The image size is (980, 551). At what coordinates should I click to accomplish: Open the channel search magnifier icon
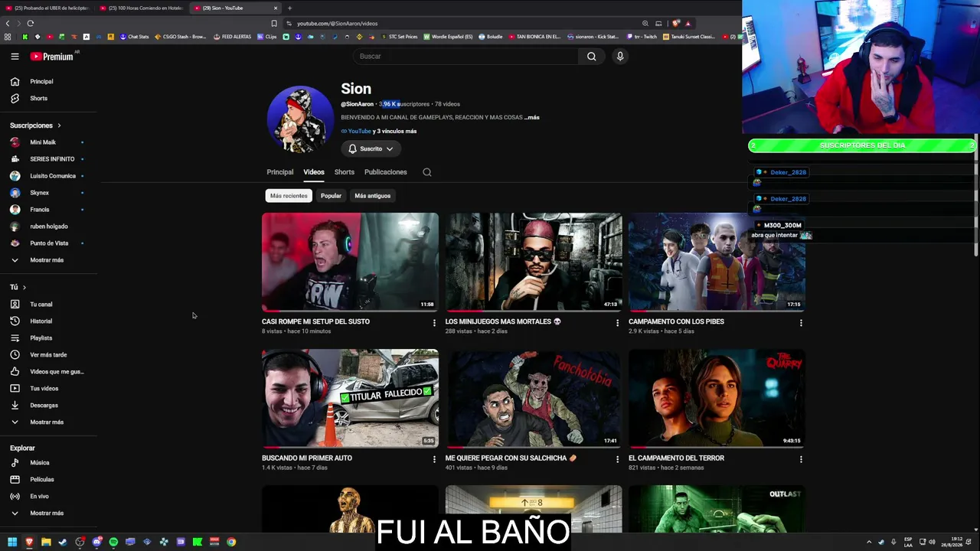click(x=427, y=172)
